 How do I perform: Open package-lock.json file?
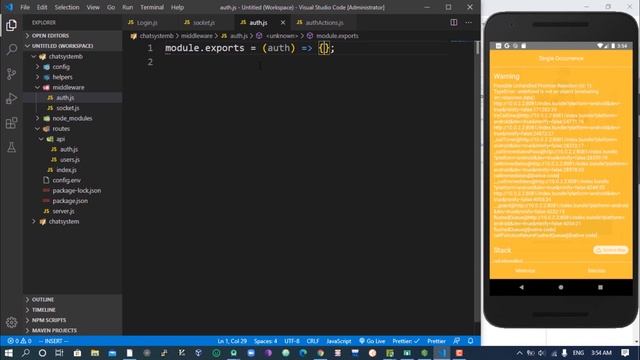pyautogui.click(x=73, y=190)
